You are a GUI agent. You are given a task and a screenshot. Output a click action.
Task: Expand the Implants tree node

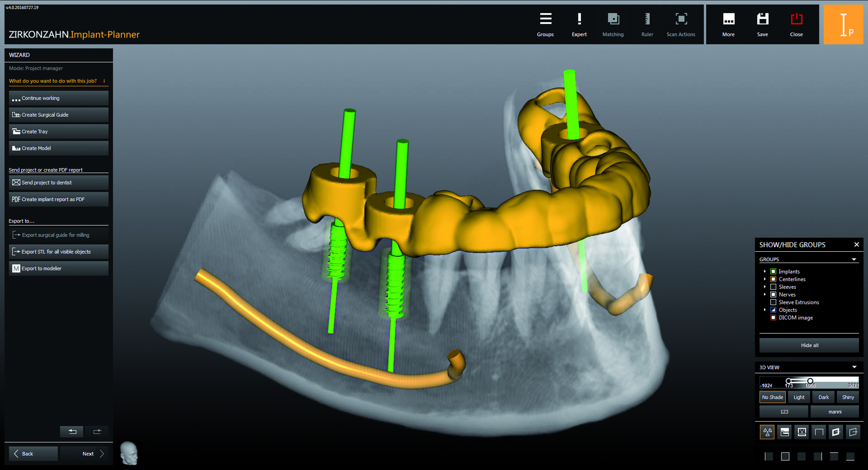tap(764, 272)
